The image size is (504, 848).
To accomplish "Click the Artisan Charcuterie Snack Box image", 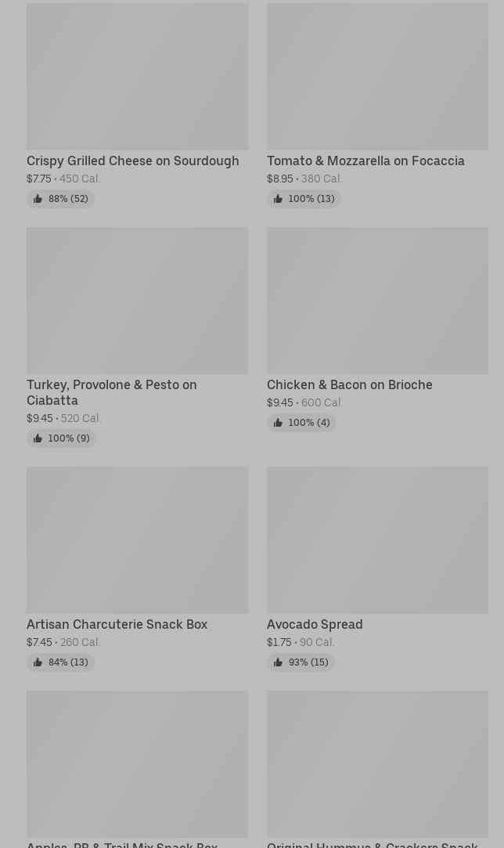I will click(137, 540).
